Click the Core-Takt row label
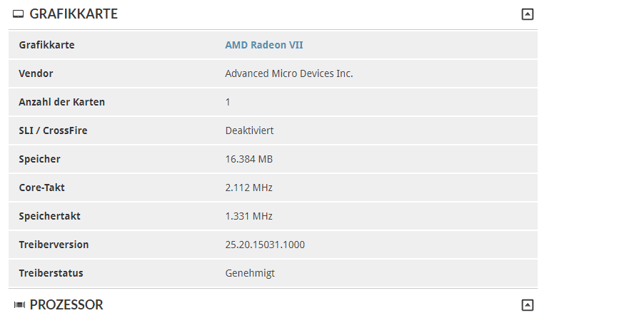 tap(41, 188)
